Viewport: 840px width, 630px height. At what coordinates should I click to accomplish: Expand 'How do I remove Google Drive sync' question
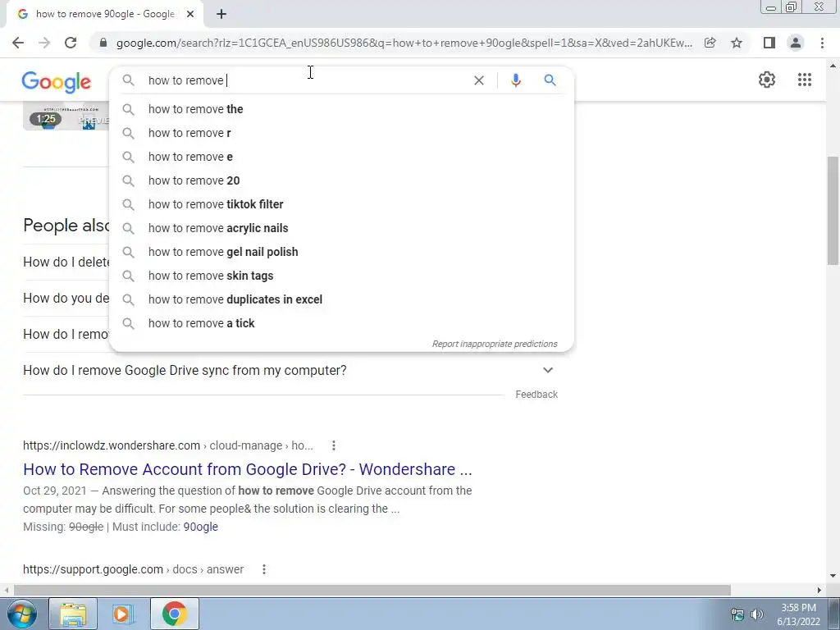pos(547,370)
